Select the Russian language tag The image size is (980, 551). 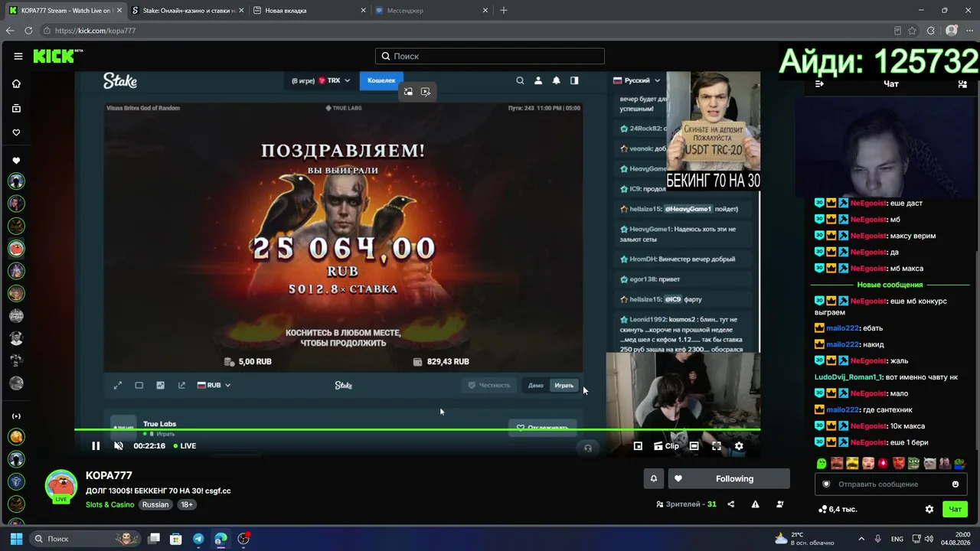click(155, 504)
